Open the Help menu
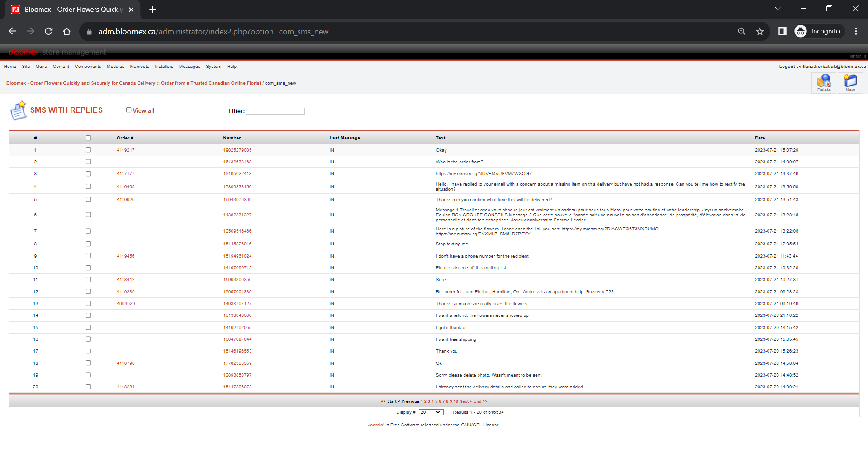The height and width of the screenshot is (449, 868). point(232,67)
